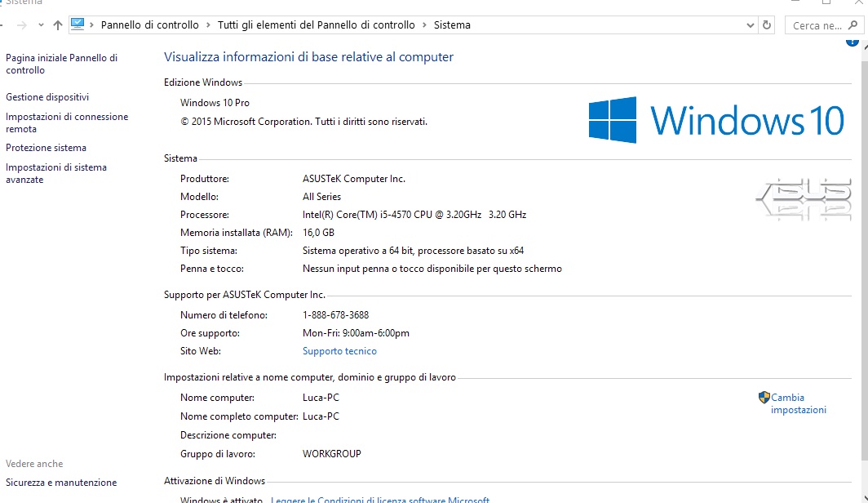Open Impostazioni di connessione remota
Image resolution: width=868 pixels, height=503 pixels.
67,122
